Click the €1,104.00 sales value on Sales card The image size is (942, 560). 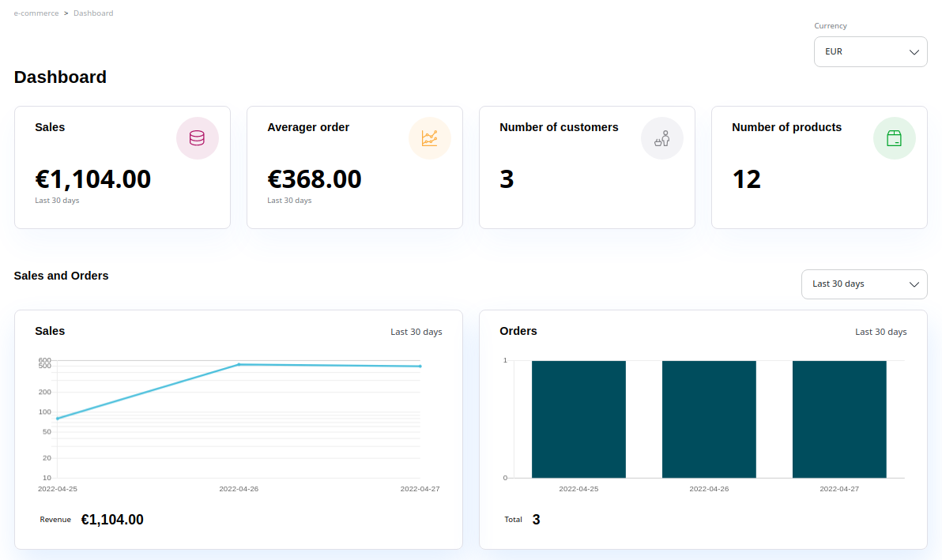[x=93, y=179]
